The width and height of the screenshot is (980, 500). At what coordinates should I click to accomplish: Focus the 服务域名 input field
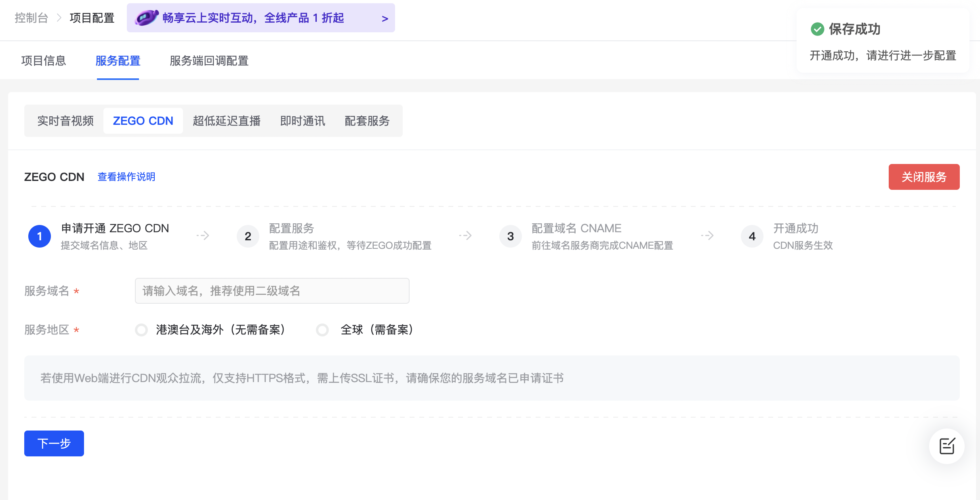(x=272, y=291)
